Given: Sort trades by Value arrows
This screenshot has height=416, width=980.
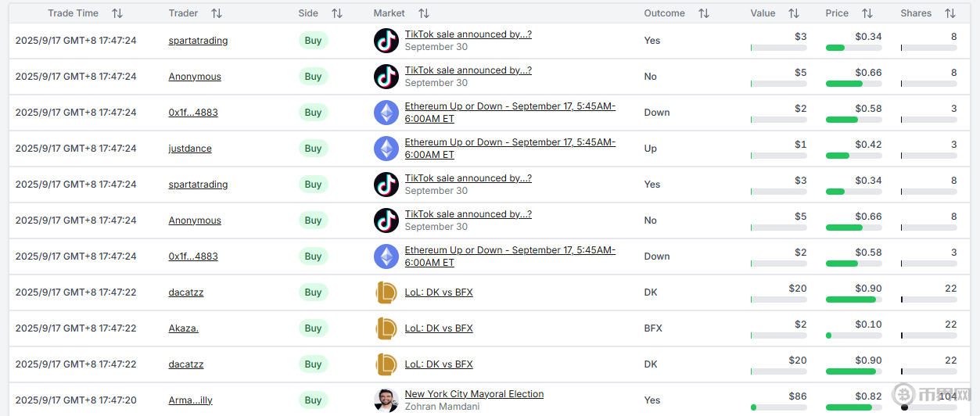Looking at the screenshot, I should [x=794, y=13].
